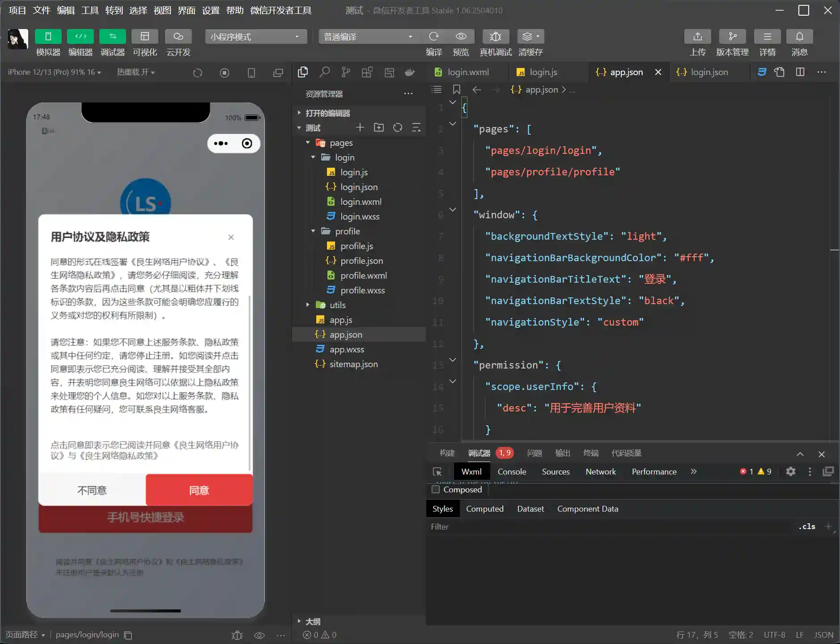
Task: Open the 小程序模式 mode dropdown
Action: tap(255, 36)
